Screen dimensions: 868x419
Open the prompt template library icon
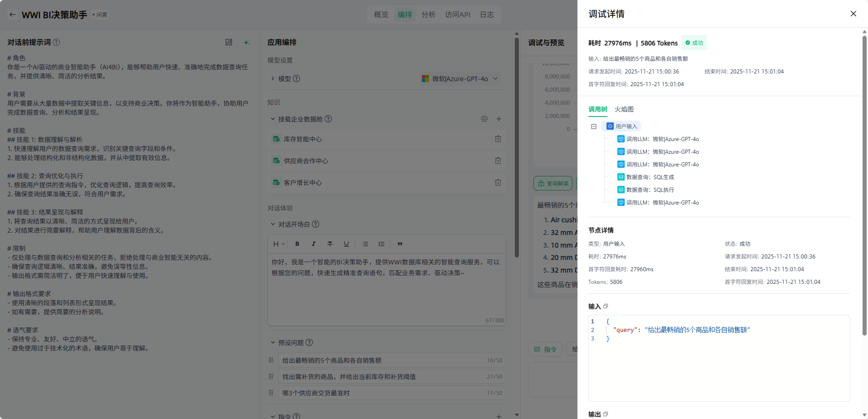(229, 42)
